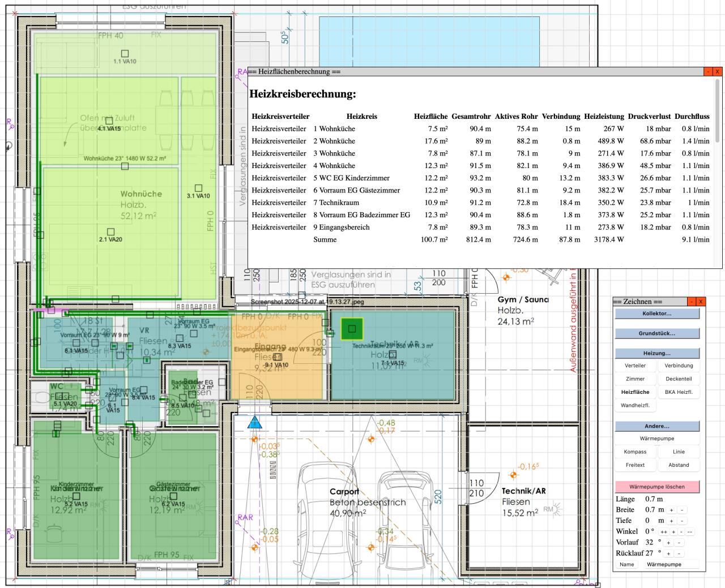Close the Zeichnen panel with X
This screenshot has height=588, width=725.
(701, 302)
